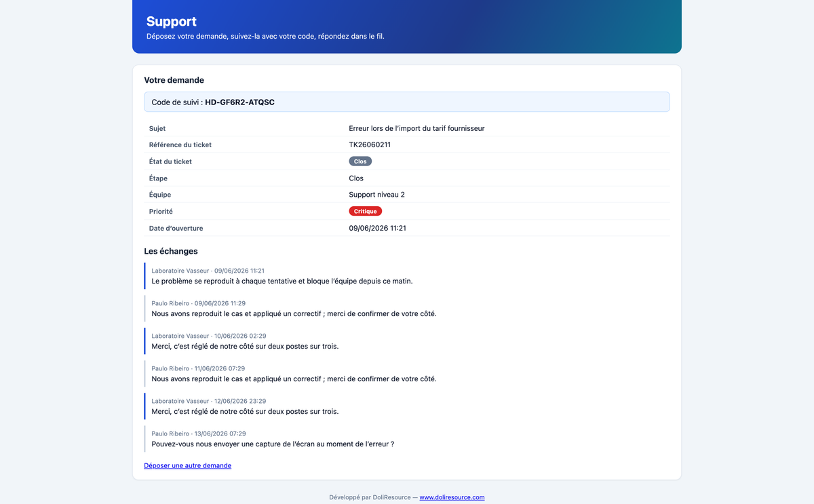Viewport: 814px width, 504px height.
Task: Click the Étape value 'Clos' text
Action: (356, 178)
